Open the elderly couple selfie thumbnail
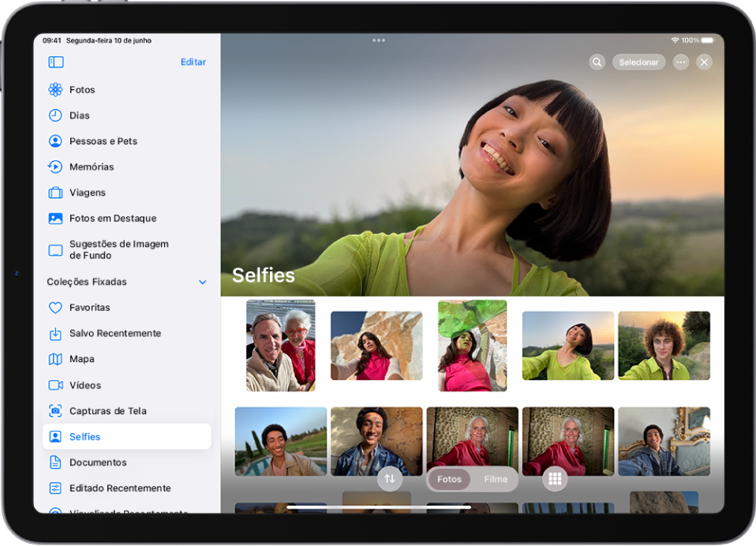The width and height of the screenshot is (756, 546). 280,346
